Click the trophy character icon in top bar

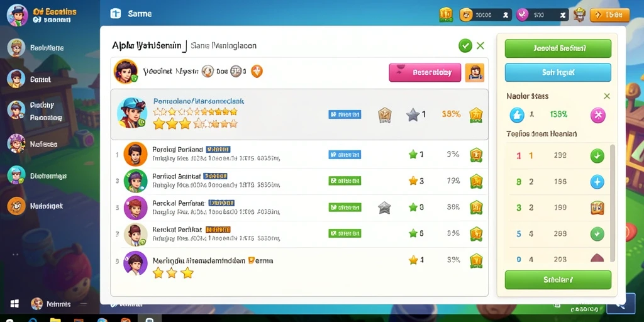tap(579, 14)
